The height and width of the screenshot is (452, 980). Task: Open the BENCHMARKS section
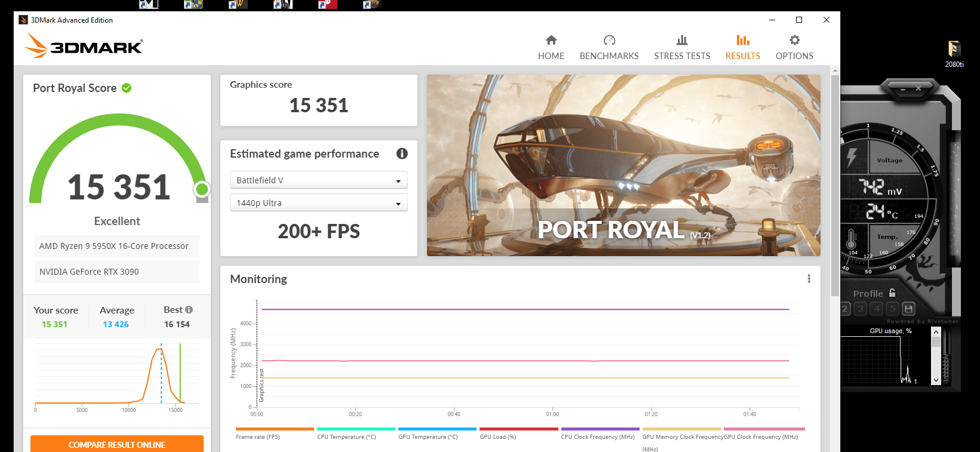point(609,48)
